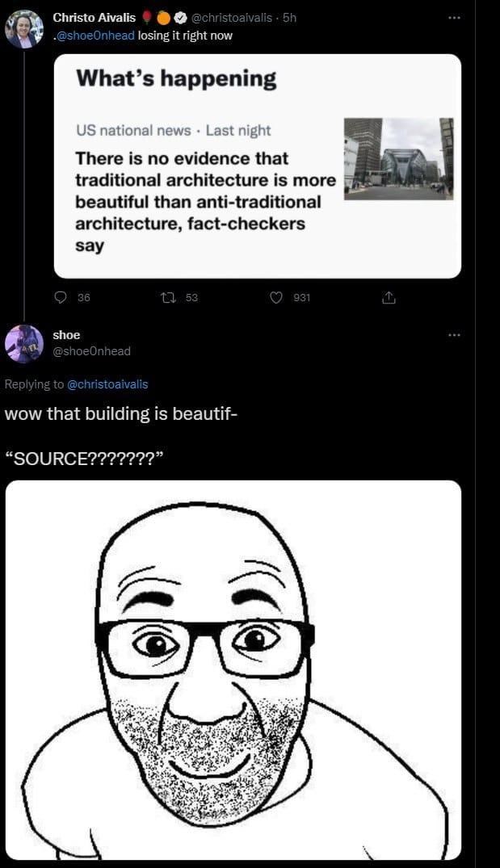Open the three-dot menu on shoe's reply
The height and width of the screenshot is (868, 500).
point(454,334)
